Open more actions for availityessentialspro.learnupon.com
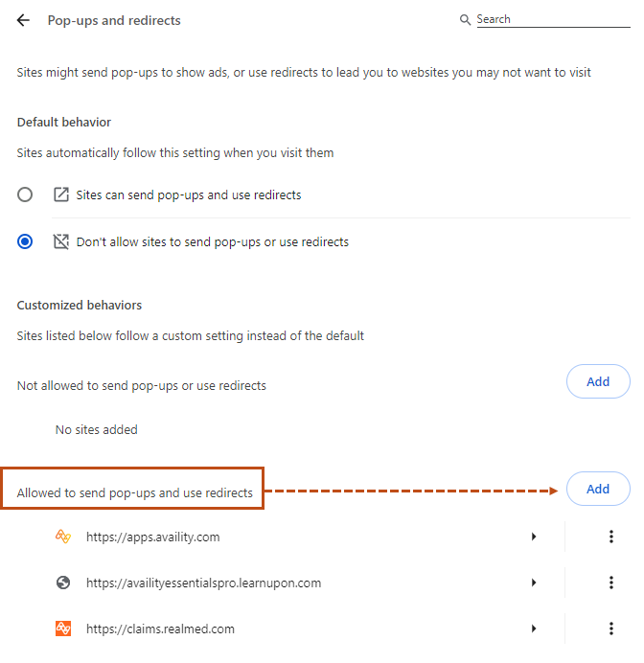The height and width of the screenshot is (663, 644). [611, 583]
